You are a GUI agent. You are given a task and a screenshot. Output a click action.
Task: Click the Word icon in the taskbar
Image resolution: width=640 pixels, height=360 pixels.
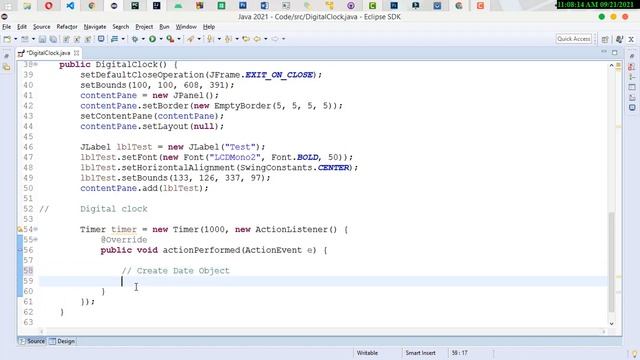(x=264, y=6)
